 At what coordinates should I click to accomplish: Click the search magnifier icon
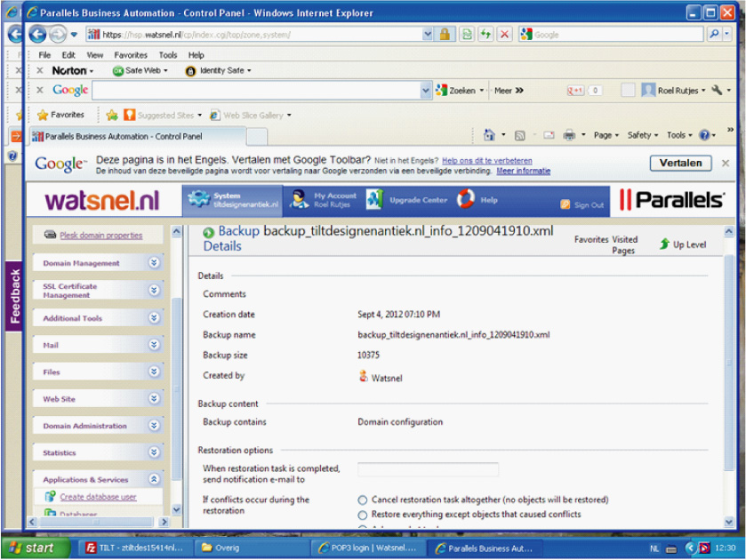coord(713,35)
